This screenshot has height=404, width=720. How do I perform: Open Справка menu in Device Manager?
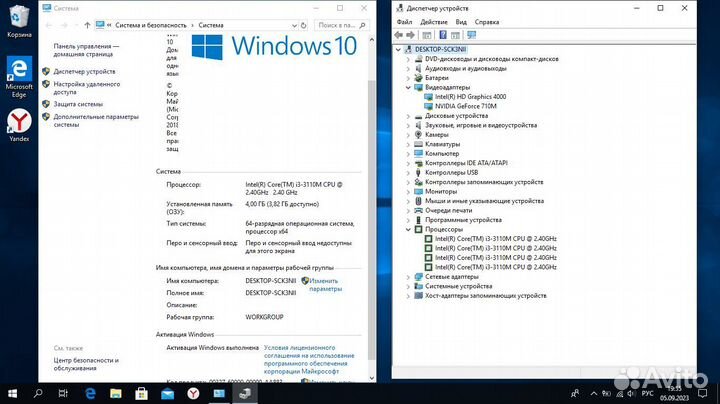[487, 22]
